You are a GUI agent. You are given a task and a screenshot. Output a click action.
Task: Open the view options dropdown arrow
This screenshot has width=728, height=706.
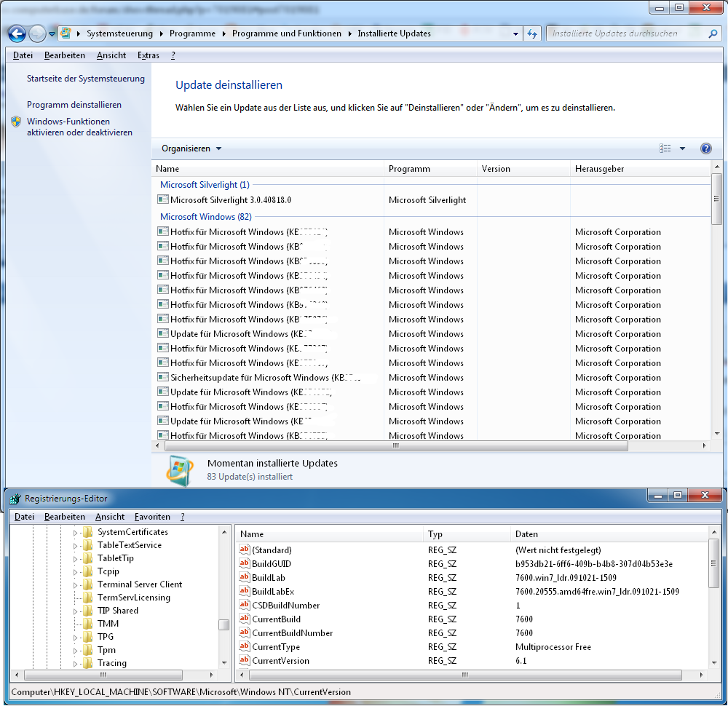pyautogui.click(x=683, y=148)
